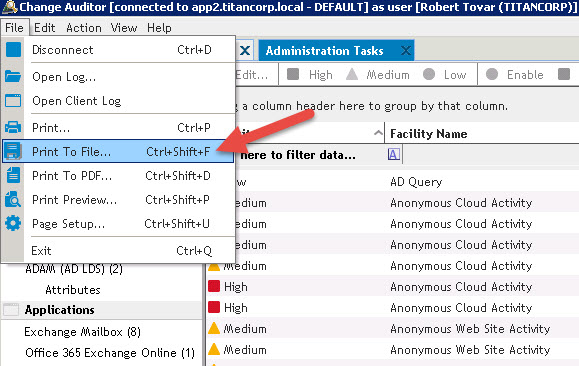Click the Enable toolbar button
Viewport: 579px width, 366px height.
tap(515, 75)
